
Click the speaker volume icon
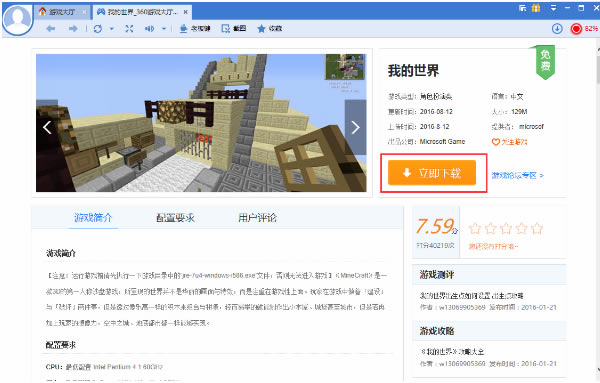click(149, 29)
